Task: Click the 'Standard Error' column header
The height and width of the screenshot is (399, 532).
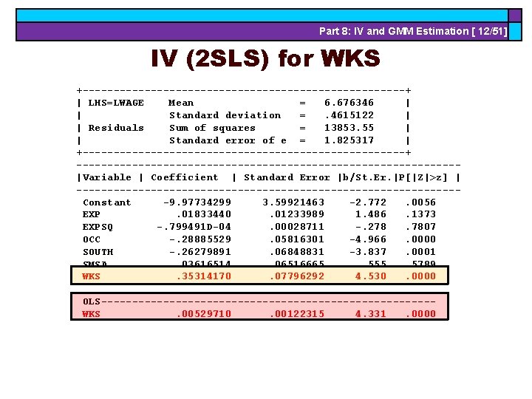Action: [x=287, y=177]
